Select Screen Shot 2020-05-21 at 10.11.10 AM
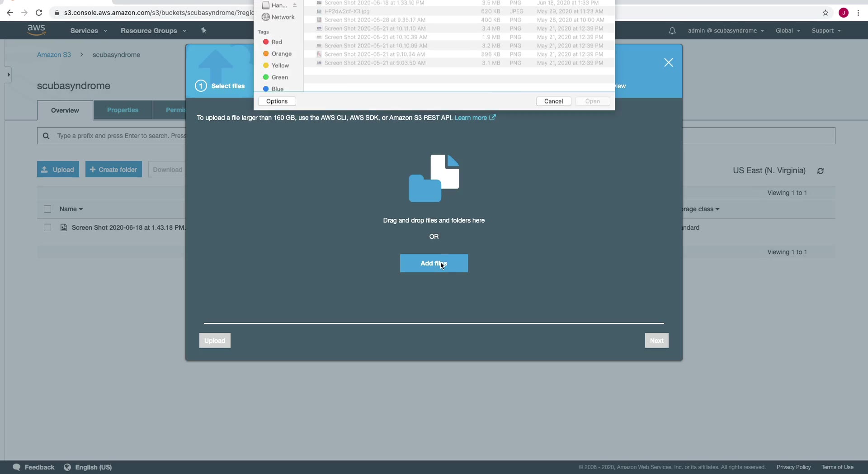The image size is (868, 474). coord(459,28)
